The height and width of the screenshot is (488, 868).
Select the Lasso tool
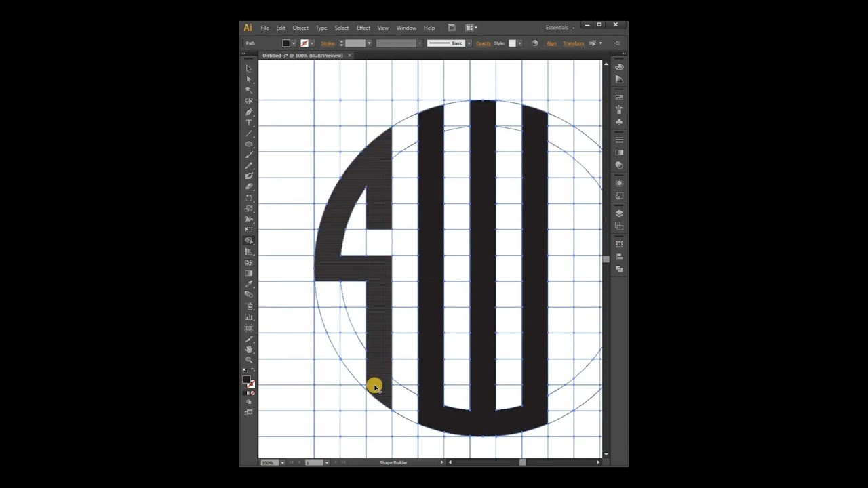click(x=249, y=100)
